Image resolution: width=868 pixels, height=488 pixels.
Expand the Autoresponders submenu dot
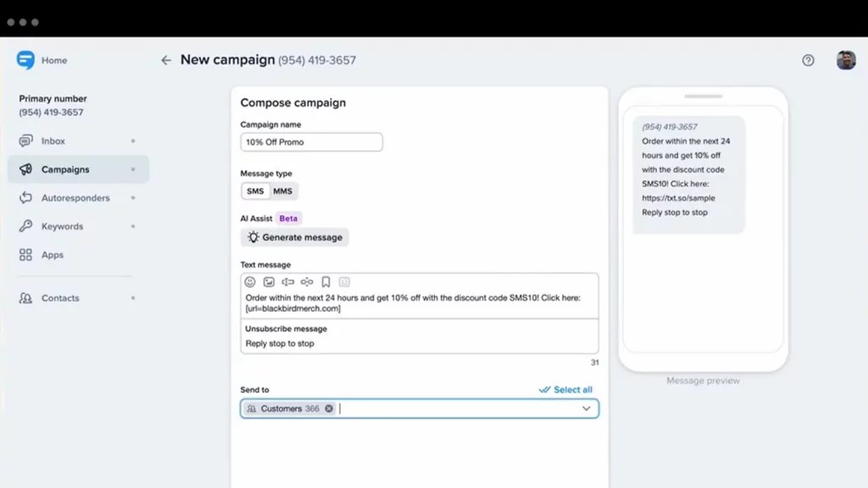(133, 197)
